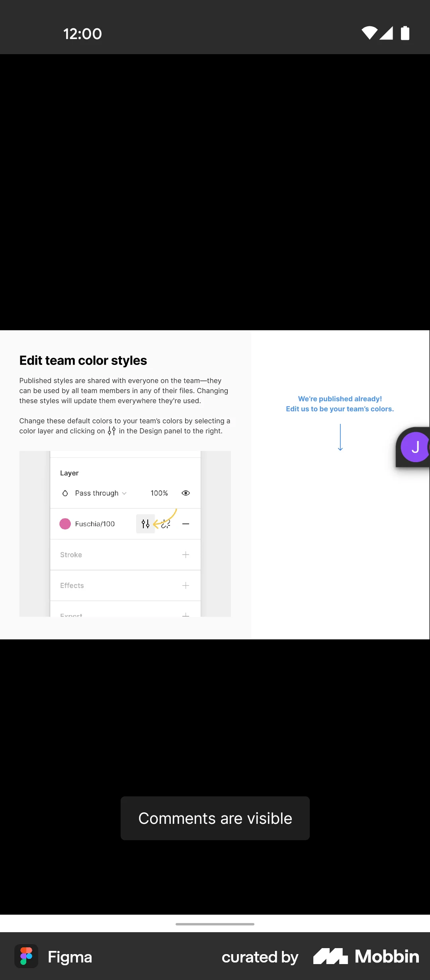Tap the Published styles are shared paragraph
430x980 pixels.
[x=124, y=391]
